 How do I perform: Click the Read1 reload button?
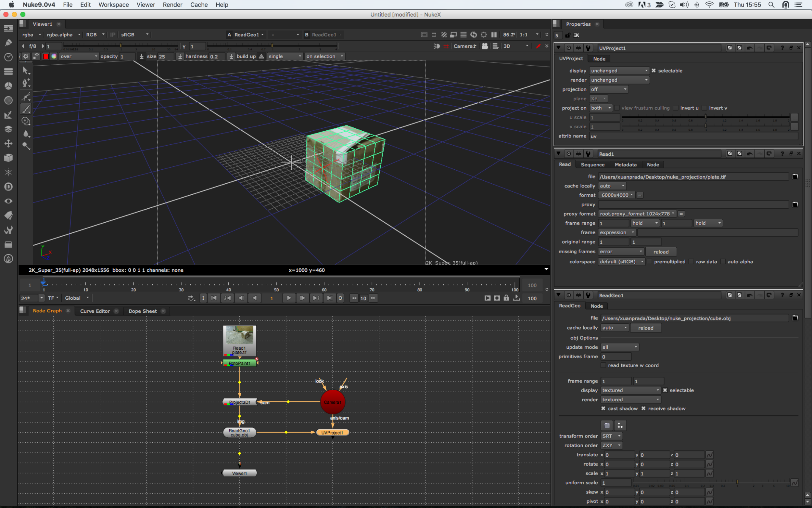(661, 252)
